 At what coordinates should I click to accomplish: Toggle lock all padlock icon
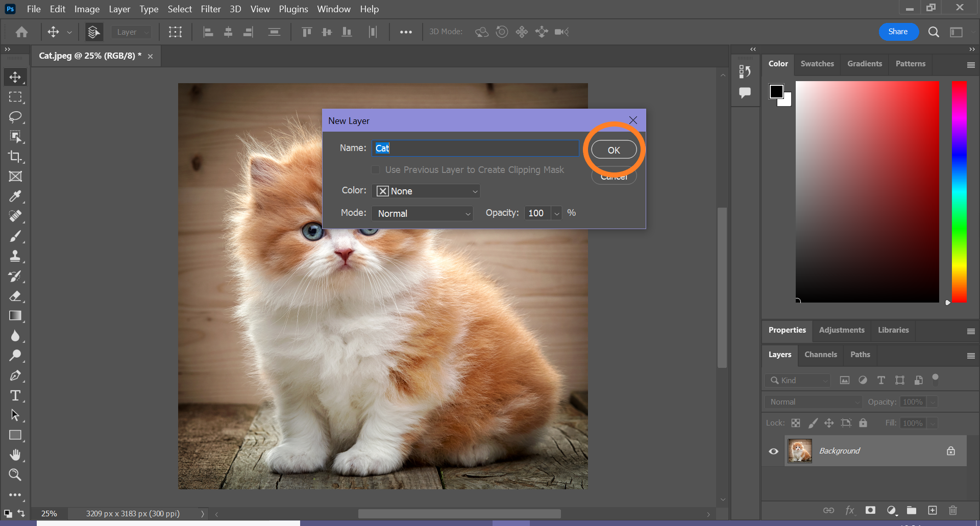click(863, 423)
